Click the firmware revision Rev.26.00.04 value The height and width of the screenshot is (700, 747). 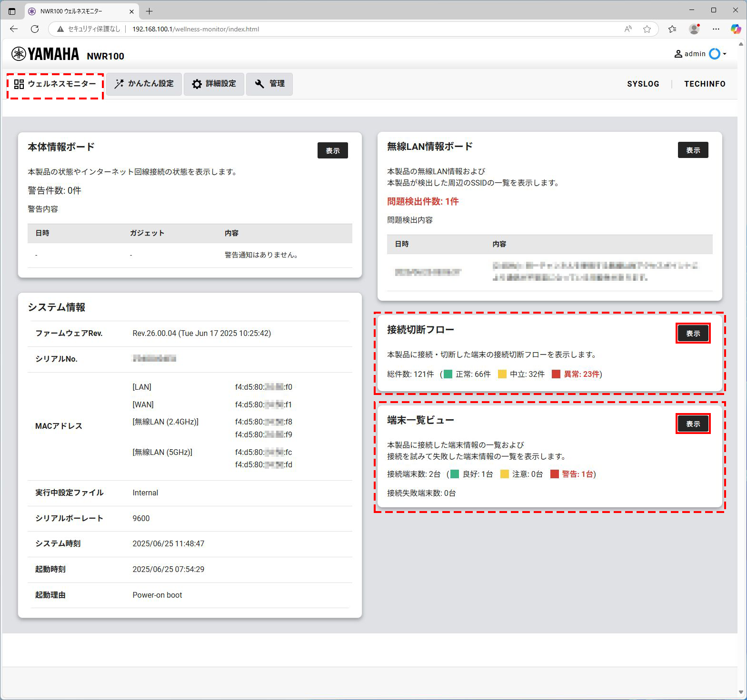pos(201,333)
